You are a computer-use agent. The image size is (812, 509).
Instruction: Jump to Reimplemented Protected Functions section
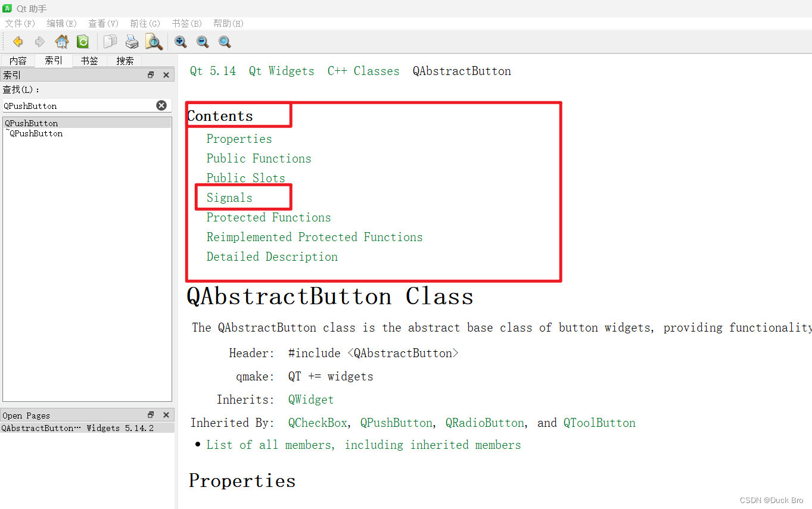click(315, 237)
